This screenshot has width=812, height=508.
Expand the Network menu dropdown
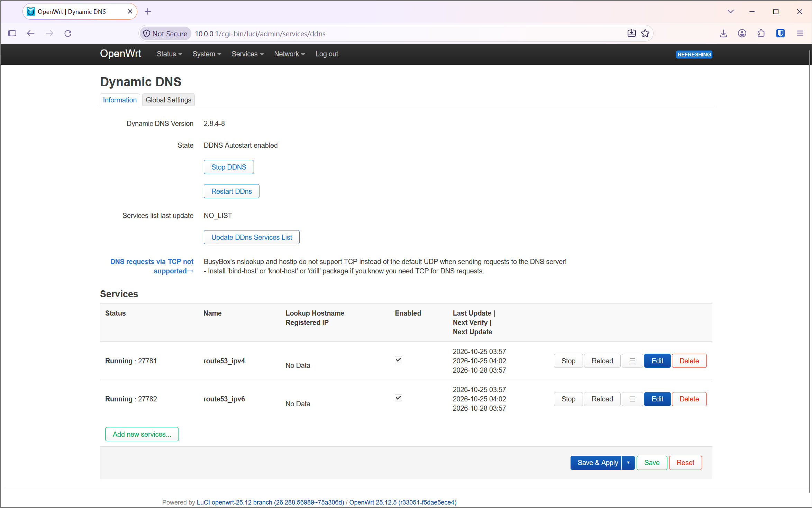tap(289, 54)
